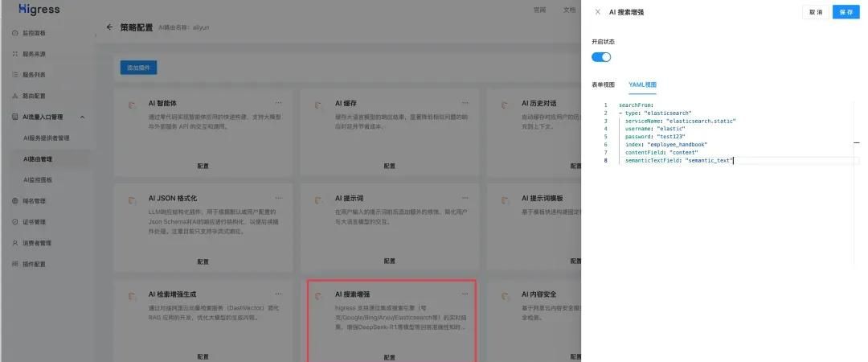This screenshot has height=362, width=868.
Task: Click 配置 on the AI 检索增强生成 card
Action: [x=203, y=357]
